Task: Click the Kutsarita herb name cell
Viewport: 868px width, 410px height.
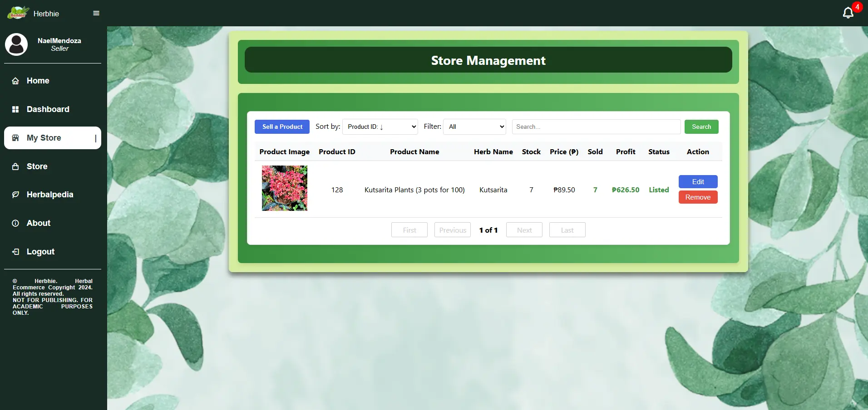Action: [493, 190]
